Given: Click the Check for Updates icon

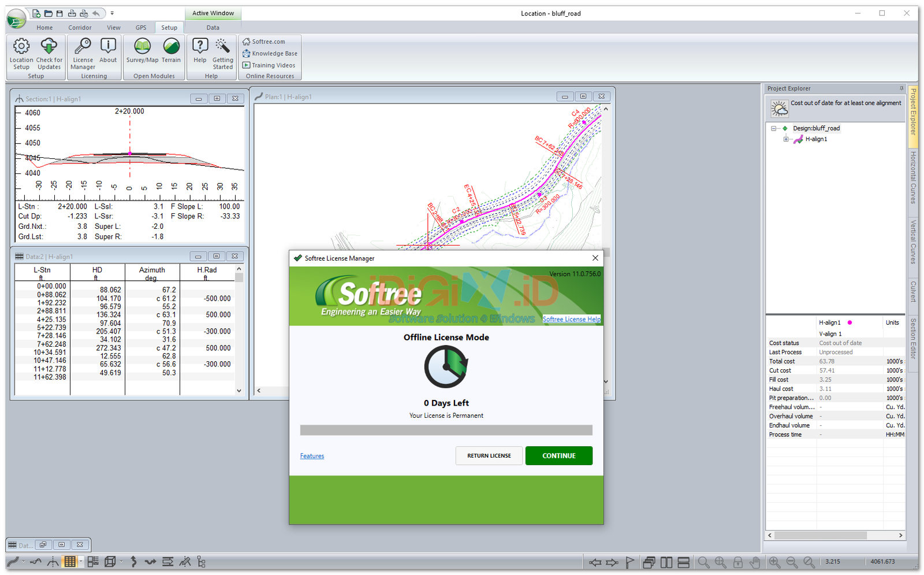Looking at the screenshot, I should (49, 54).
